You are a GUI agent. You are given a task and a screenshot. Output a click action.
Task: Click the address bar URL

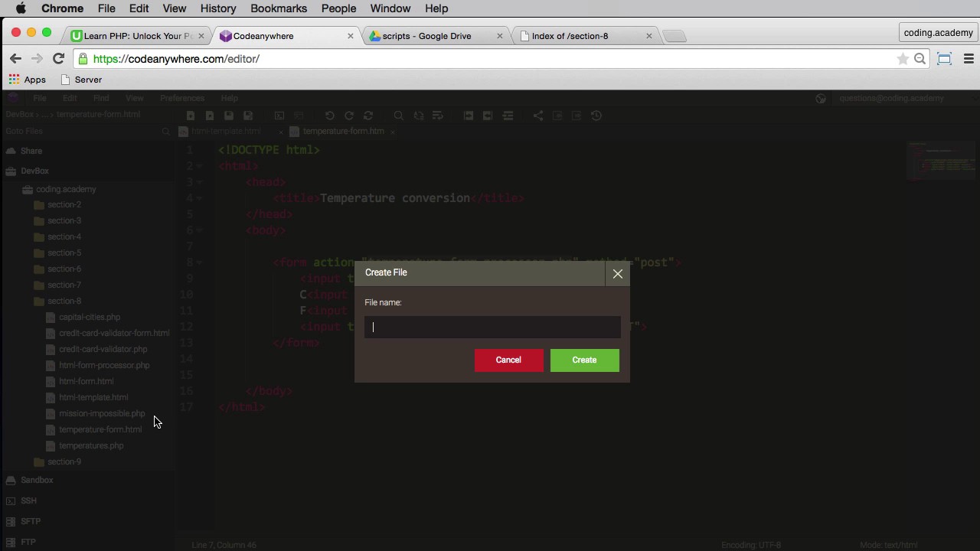176,59
